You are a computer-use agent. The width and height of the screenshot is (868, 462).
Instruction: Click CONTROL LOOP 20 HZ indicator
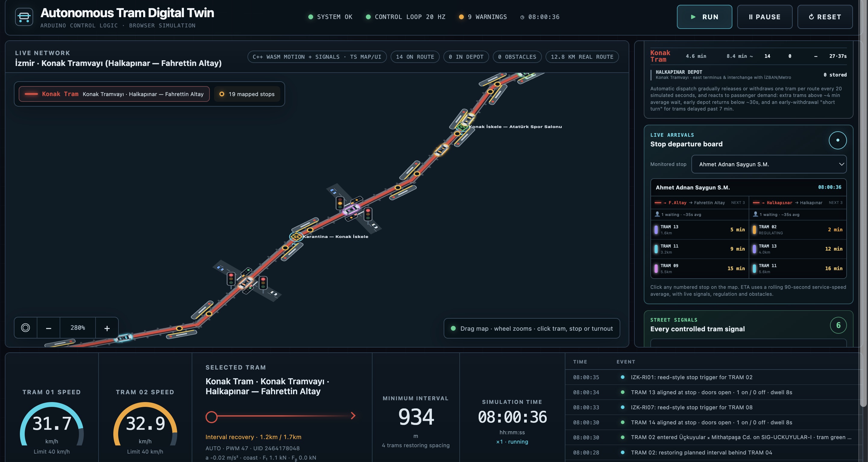406,17
